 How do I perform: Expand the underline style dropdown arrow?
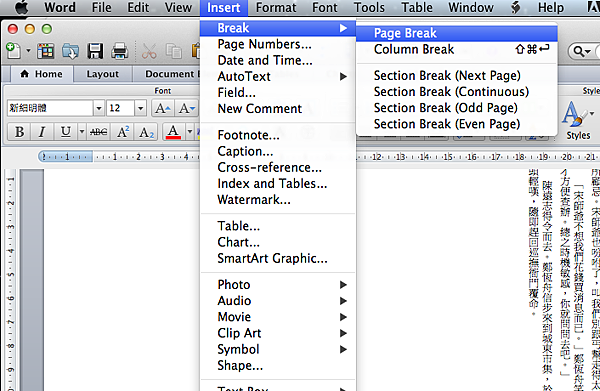coord(82,132)
